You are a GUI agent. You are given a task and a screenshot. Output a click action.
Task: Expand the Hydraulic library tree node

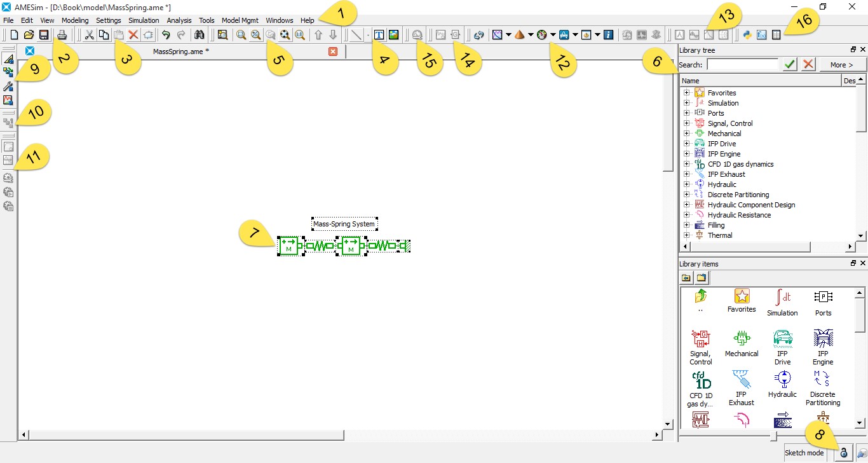coord(686,184)
